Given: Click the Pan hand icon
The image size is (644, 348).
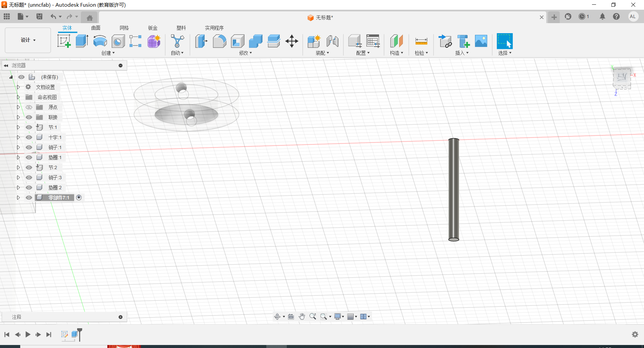Looking at the screenshot, I should 302,317.
